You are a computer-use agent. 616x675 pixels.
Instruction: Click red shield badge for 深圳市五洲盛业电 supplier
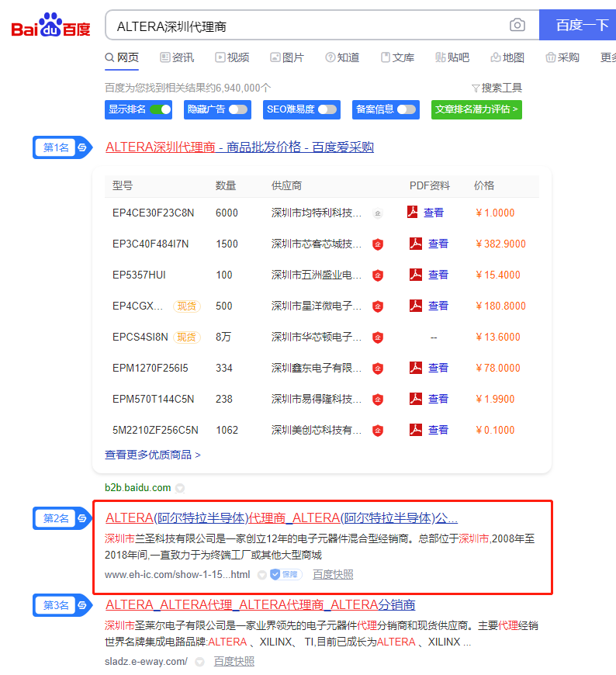click(x=378, y=275)
